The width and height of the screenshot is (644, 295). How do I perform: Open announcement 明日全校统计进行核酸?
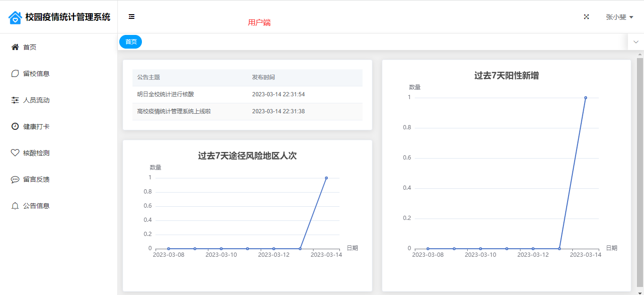click(x=165, y=94)
